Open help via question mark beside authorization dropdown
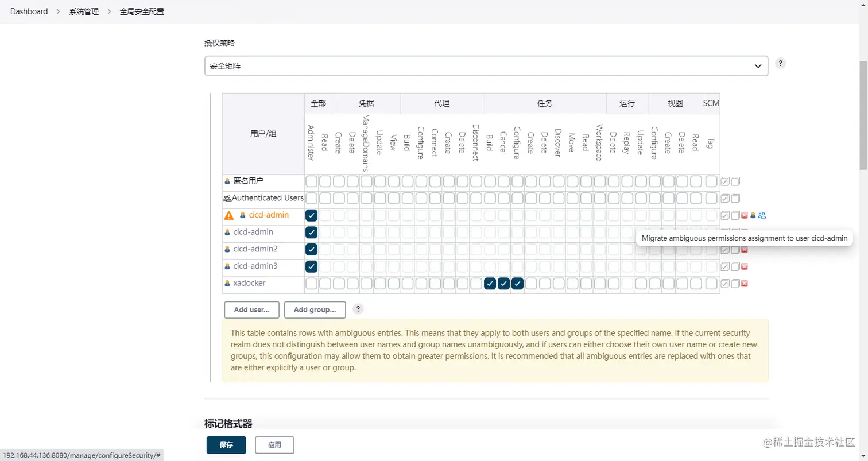This screenshot has height=461, width=868. [780, 63]
